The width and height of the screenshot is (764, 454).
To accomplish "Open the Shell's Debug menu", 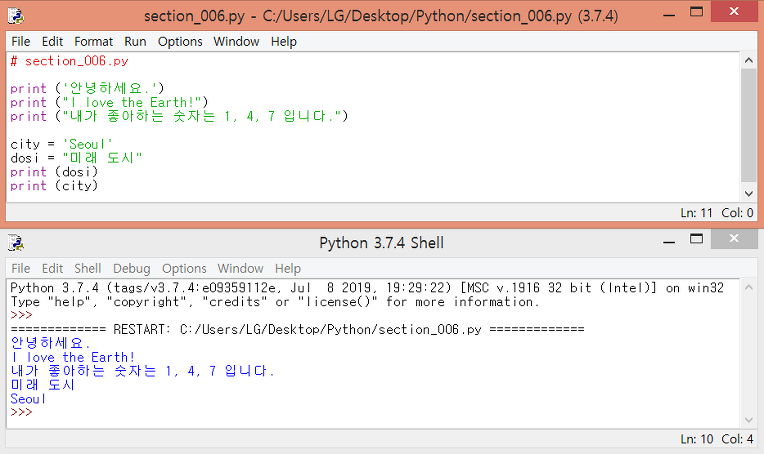I will (132, 268).
